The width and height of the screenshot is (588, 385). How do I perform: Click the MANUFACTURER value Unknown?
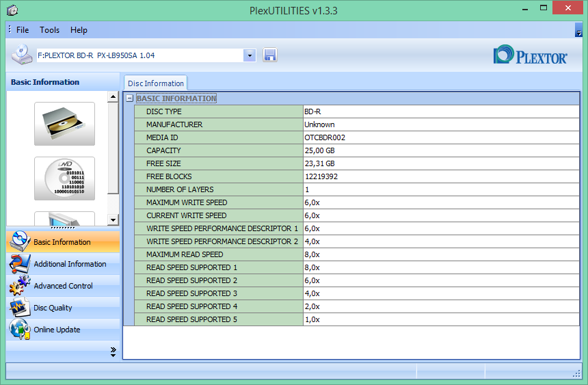point(319,124)
